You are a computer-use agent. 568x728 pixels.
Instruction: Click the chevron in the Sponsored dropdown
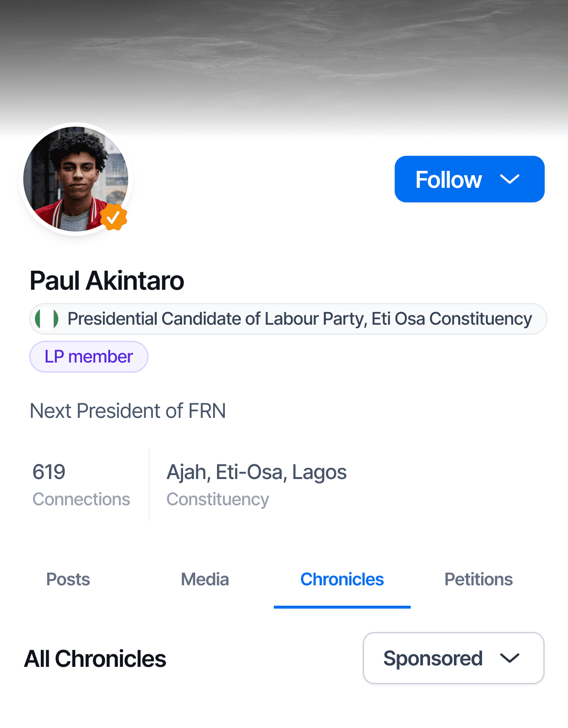tap(510, 658)
